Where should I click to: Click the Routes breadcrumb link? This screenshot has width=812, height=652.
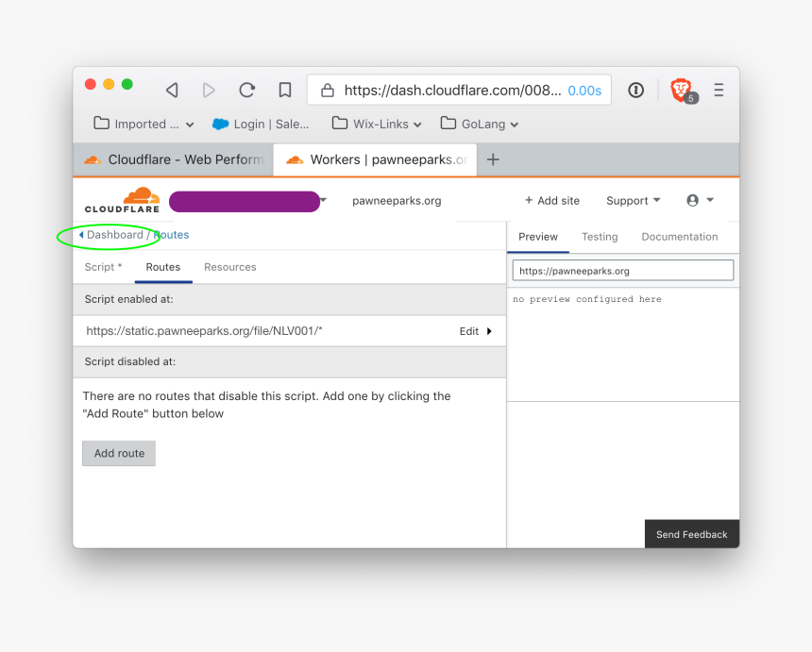[x=172, y=234]
